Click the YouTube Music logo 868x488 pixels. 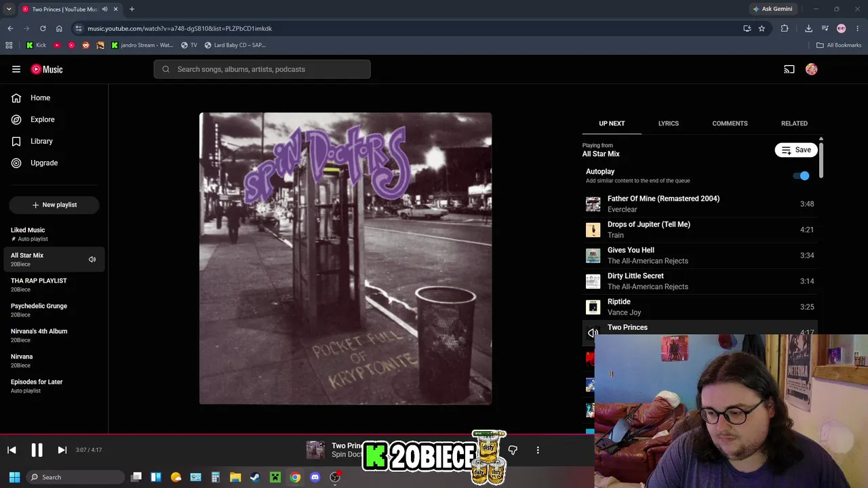coord(47,69)
